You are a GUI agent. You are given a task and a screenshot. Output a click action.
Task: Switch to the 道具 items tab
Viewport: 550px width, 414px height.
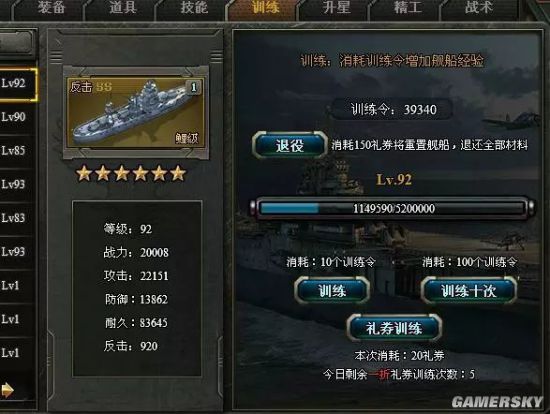coord(123,8)
